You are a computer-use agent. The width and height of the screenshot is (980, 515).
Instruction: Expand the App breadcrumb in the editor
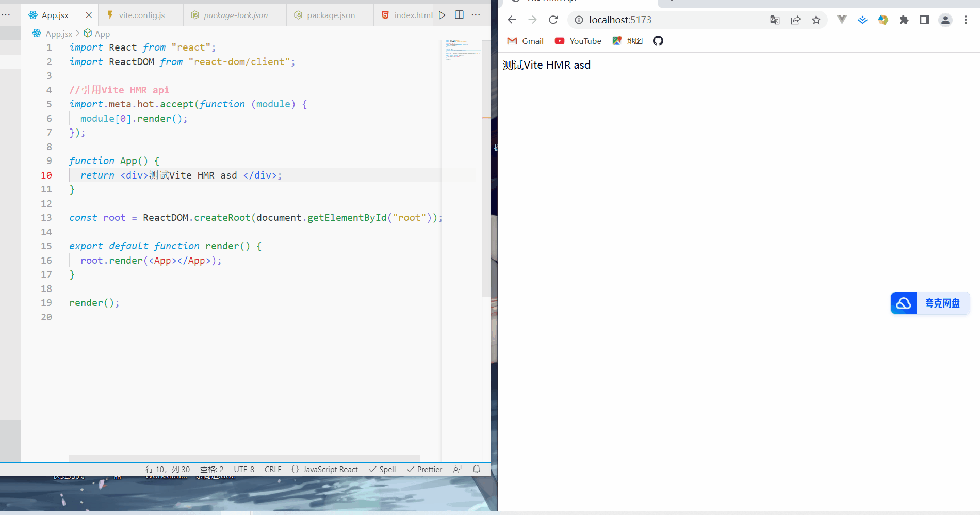[x=102, y=33]
